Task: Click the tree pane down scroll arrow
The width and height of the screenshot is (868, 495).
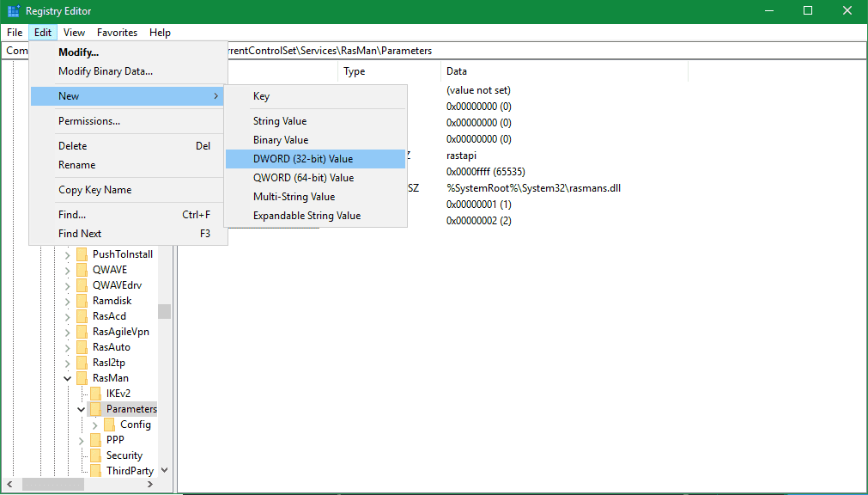Action: tap(164, 470)
